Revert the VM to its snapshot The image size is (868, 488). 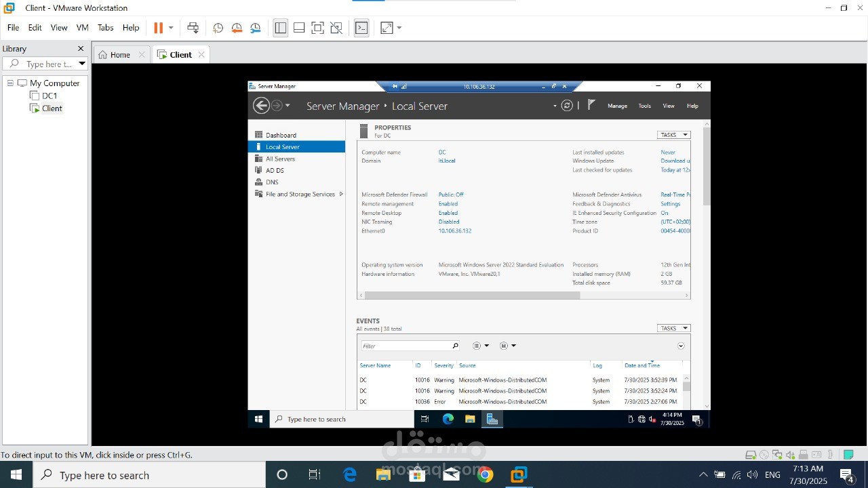[237, 28]
